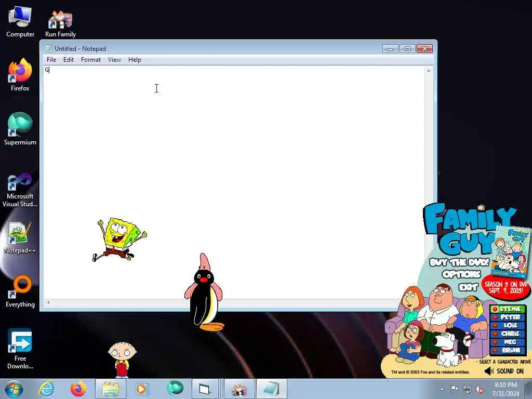Open Windows Explorer from the taskbar

tap(111, 389)
